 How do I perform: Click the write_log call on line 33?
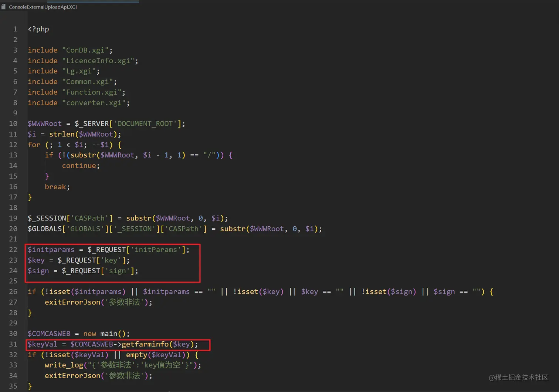click(x=64, y=365)
